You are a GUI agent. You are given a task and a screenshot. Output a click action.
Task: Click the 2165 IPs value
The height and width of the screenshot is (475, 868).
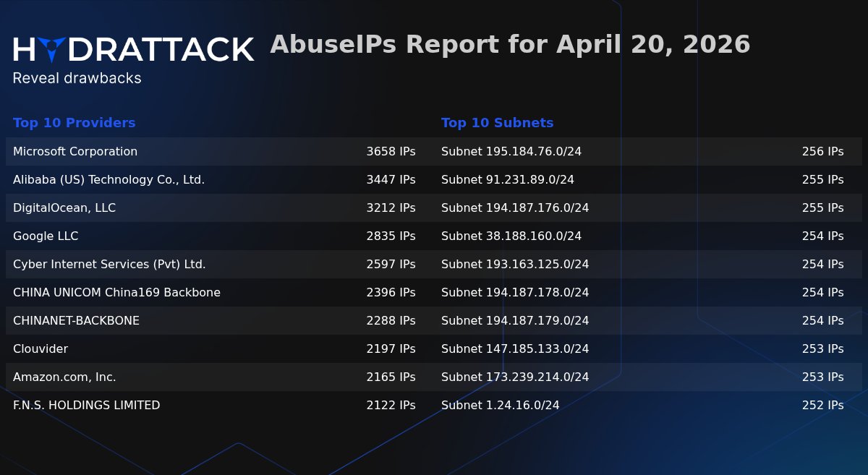tap(391, 377)
